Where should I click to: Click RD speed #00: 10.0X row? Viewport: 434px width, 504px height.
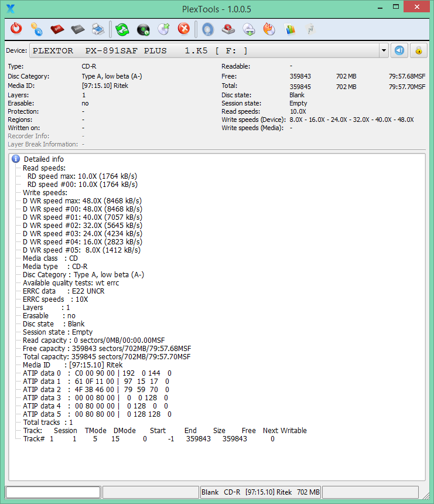83,185
